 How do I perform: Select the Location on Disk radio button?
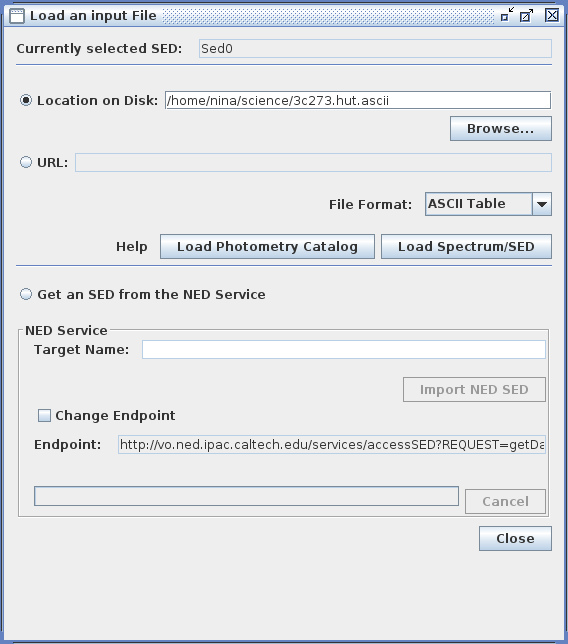point(26,100)
